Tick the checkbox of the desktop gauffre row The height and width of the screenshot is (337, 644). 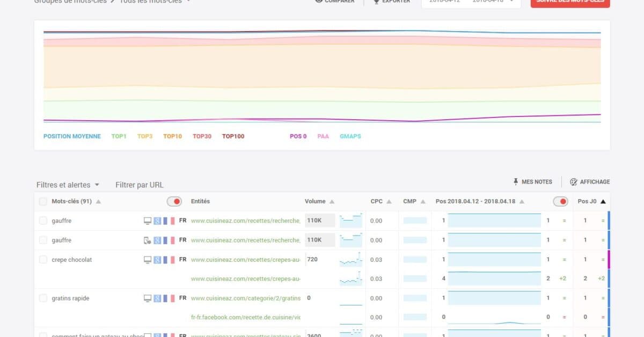(x=43, y=221)
